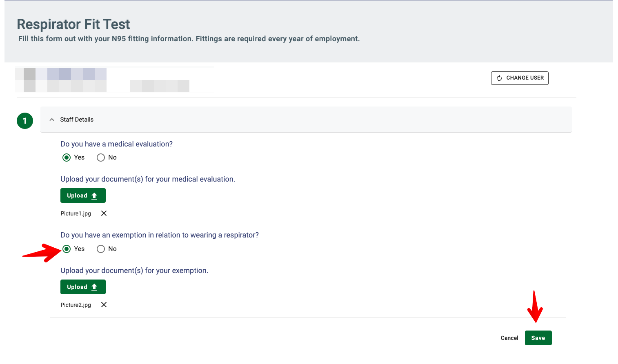618x364 pixels.
Task: Click the green step 1 circle
Action: [25, 121]
